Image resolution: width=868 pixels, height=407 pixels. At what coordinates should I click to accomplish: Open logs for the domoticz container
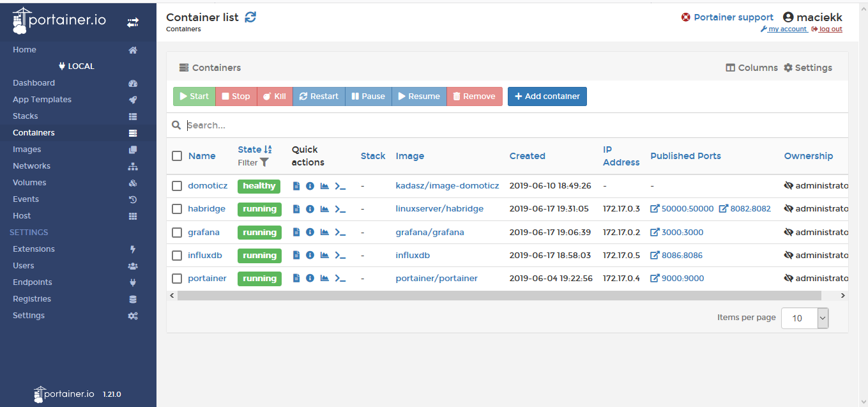(296, 186)
